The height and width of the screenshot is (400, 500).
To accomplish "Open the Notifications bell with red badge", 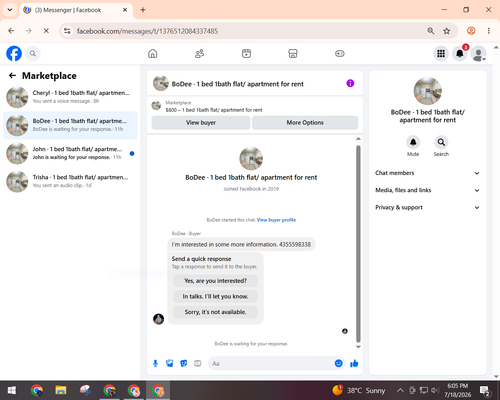I will pyautogui.click(x=460, y=54).
